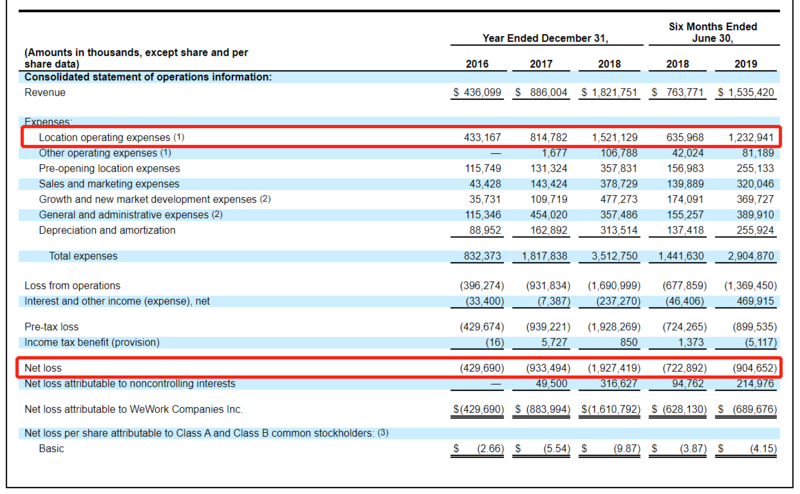Click 'Net loss per share attributable' heading
Image resolution: width=800 pixels, height=494 pixels.
coord(206,433)
